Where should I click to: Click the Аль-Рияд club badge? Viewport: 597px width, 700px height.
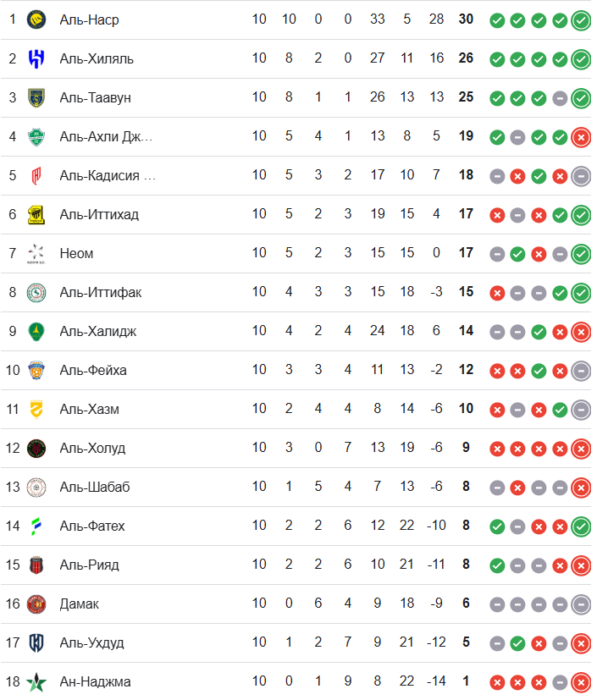pos(36,565)
